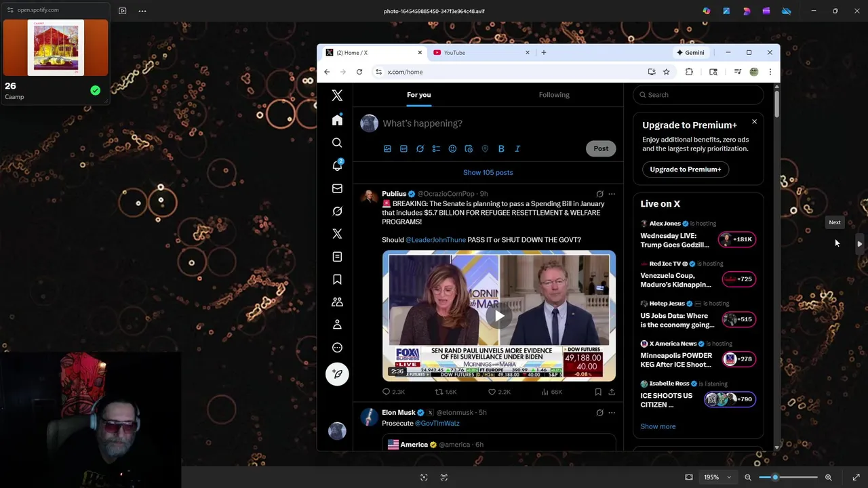Open more options on Publius post
Image resolution: width=868 pixels, height=488 pixels.
(x=612, y=194)
